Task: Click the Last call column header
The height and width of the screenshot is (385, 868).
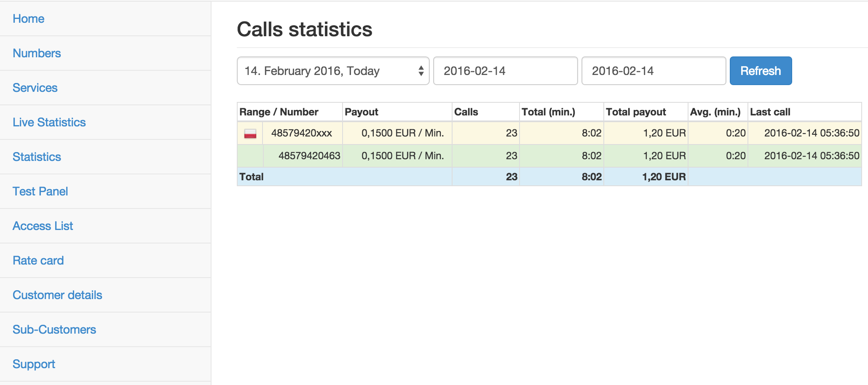Action: [x=770, y=112]
